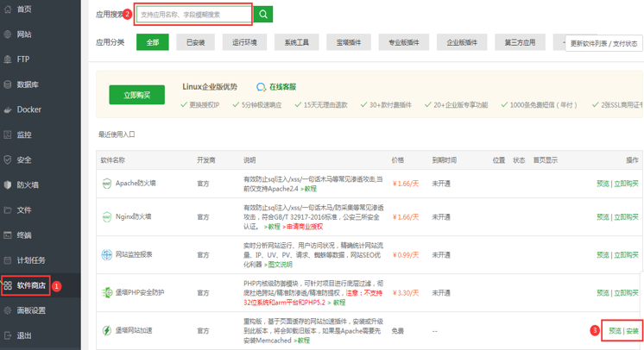Viewport: 644px width, 350px height.
Task: Click the monitor chart icon beside 监控
Action: point(8,134)
